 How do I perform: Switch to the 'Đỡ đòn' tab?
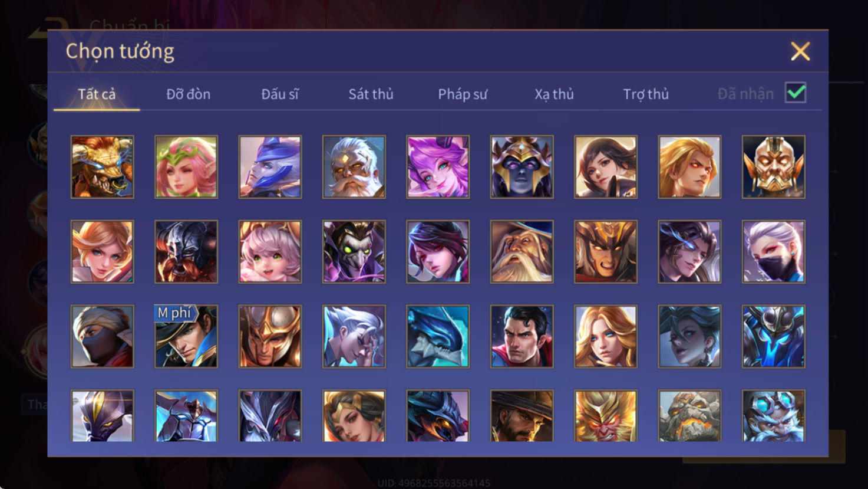(188, 94)
